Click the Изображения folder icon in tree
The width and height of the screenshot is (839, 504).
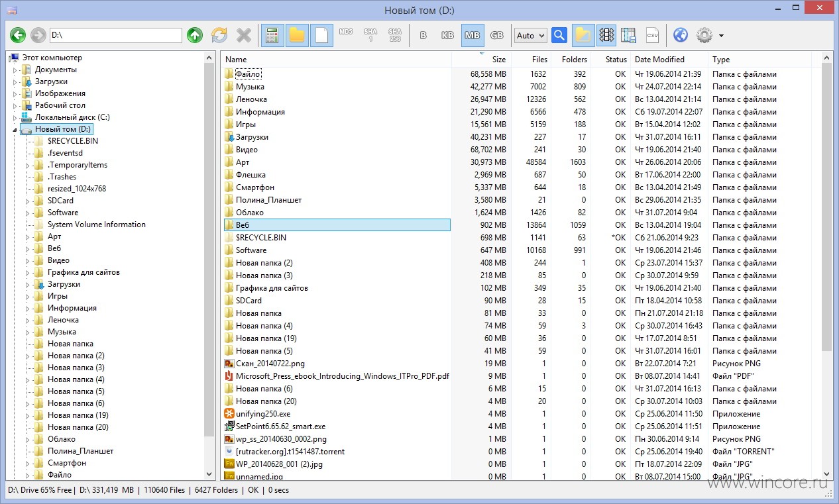tap(27, 93)
